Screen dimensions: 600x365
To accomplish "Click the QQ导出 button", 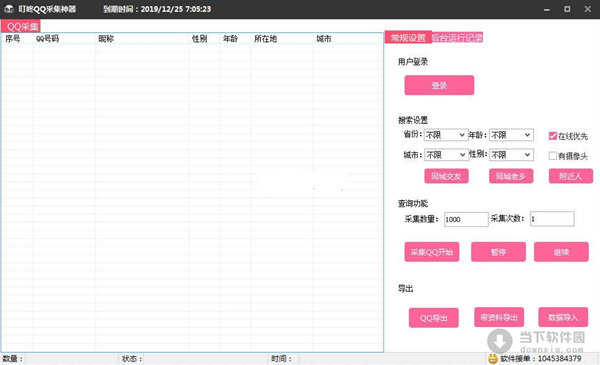I will click(x=434, y=318).
